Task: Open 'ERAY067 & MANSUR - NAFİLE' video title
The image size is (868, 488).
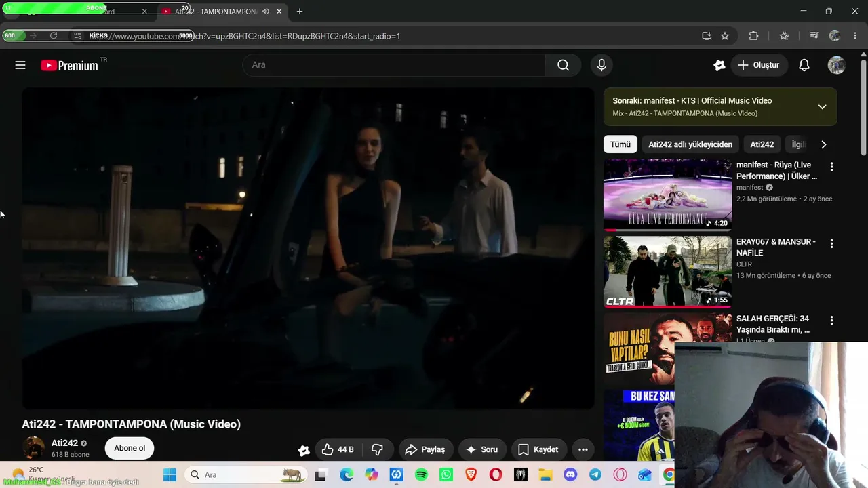Action: (776, 247)
